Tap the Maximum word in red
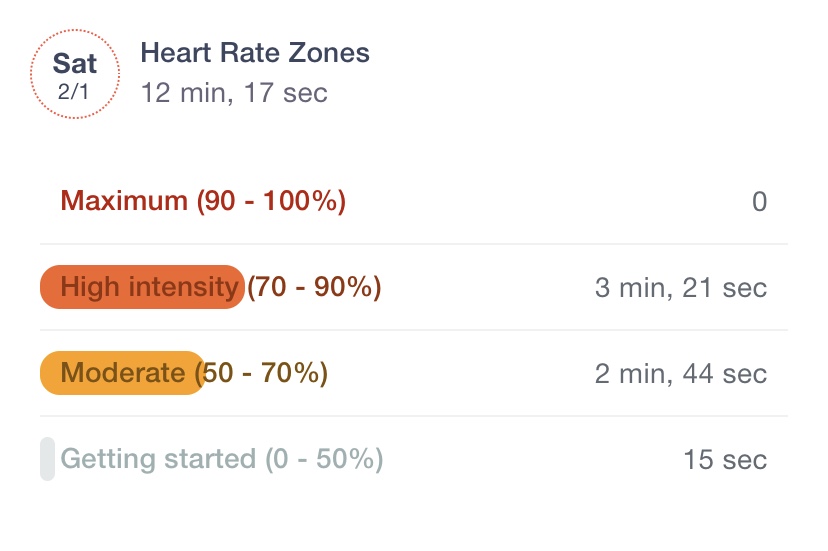Screen dimensions: 828x551 click(124, 201)
